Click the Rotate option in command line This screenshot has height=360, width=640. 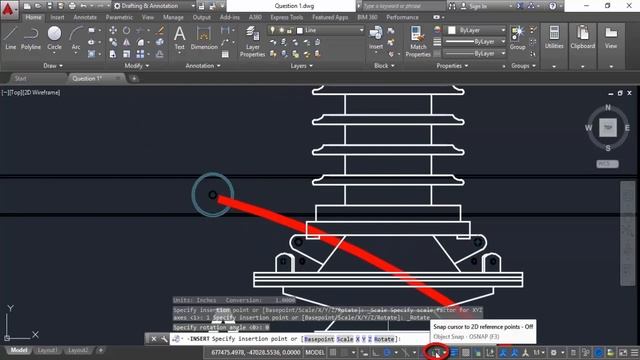coord(384,339)
